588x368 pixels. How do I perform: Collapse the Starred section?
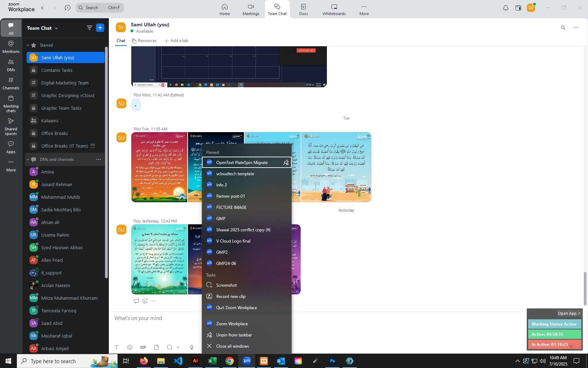[x=28, y=45]
